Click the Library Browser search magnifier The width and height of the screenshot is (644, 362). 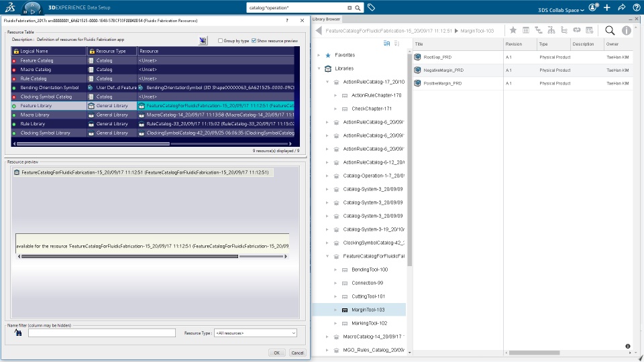(610, 30)
